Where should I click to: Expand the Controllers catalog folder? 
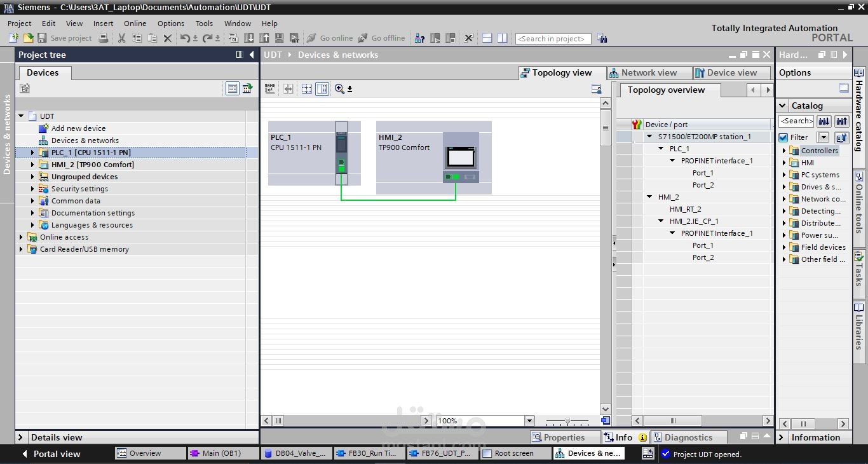click(784, 151)
